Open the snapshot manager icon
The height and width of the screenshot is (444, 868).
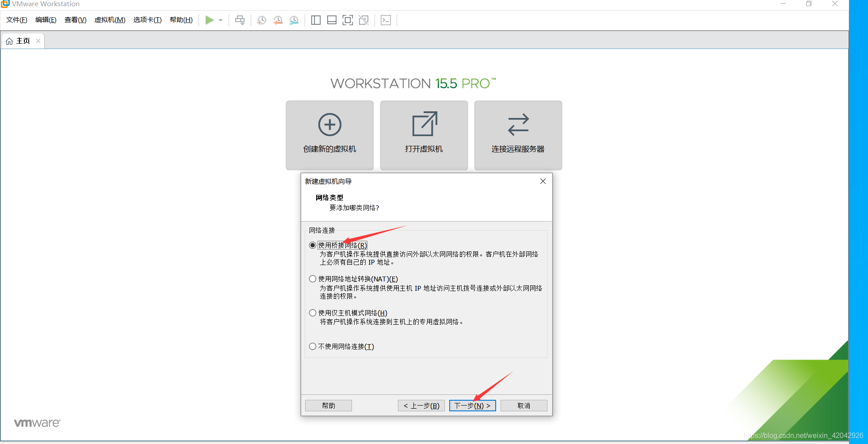(294, 20)
